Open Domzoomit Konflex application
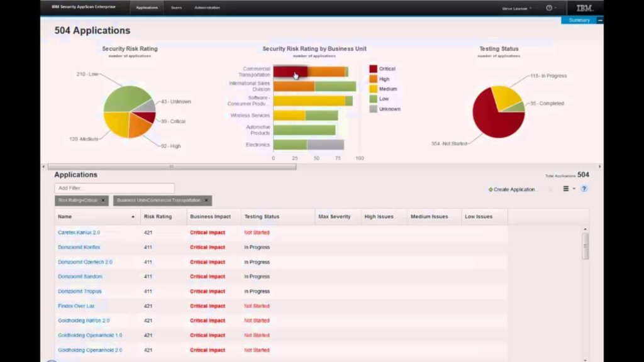 79,247
